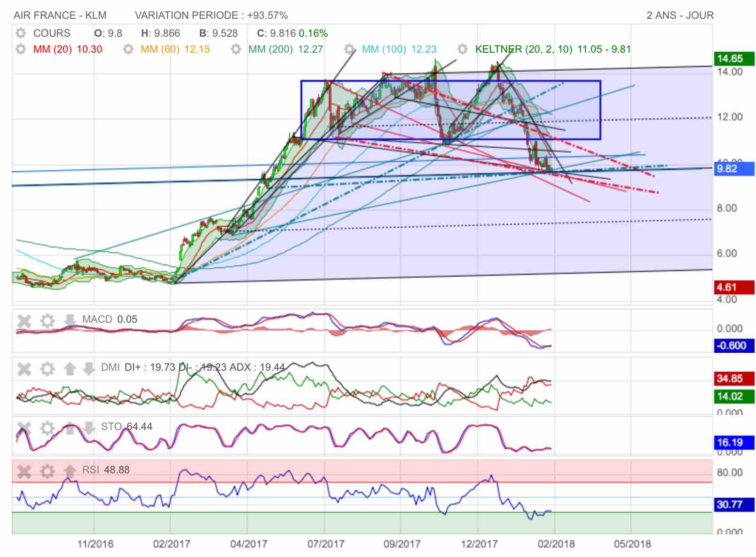
Task: Click the 80.00 RSI axis label
Action: (730, 473)
